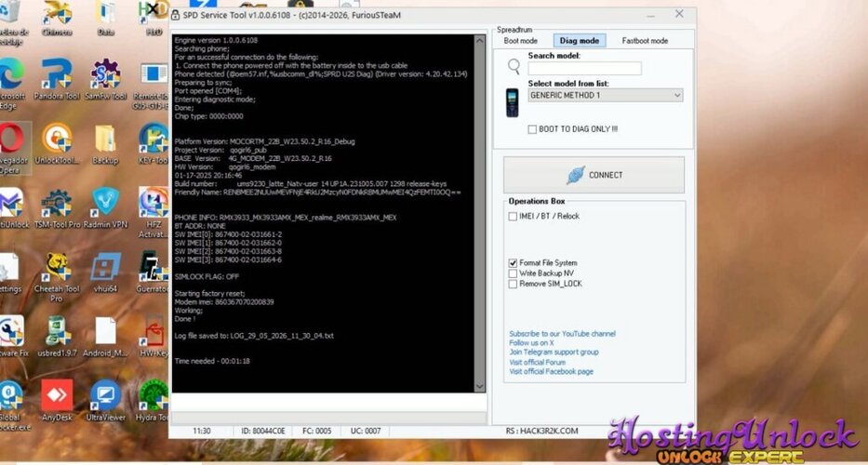868x465 pixels.
Task: Open the Android_M file on desktop
Action: (105, 336)
